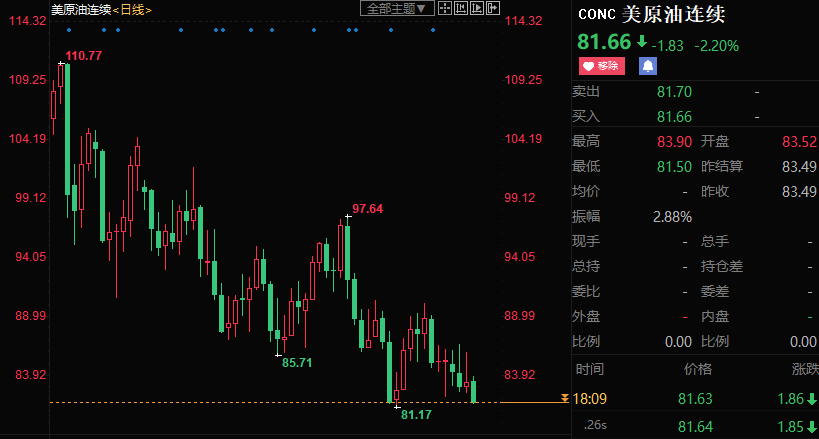Screen dimensions: 819x439
Task: Click the orange price marker at 18:09 row
Action: [566, 399]
